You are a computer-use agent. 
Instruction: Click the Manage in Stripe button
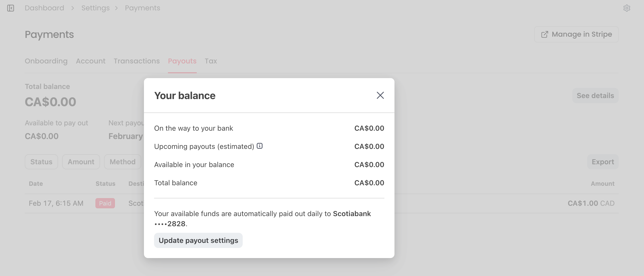[x=576, y=34]
